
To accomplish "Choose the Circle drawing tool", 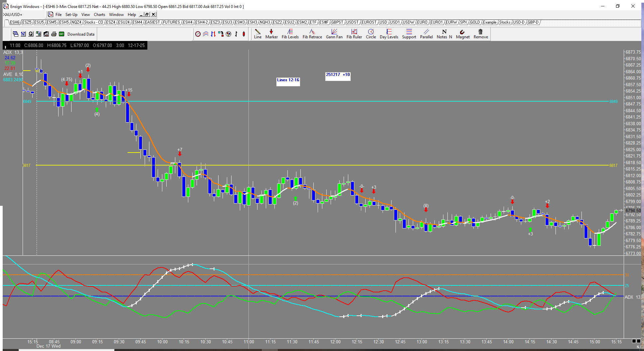I will tap(371, 34).
